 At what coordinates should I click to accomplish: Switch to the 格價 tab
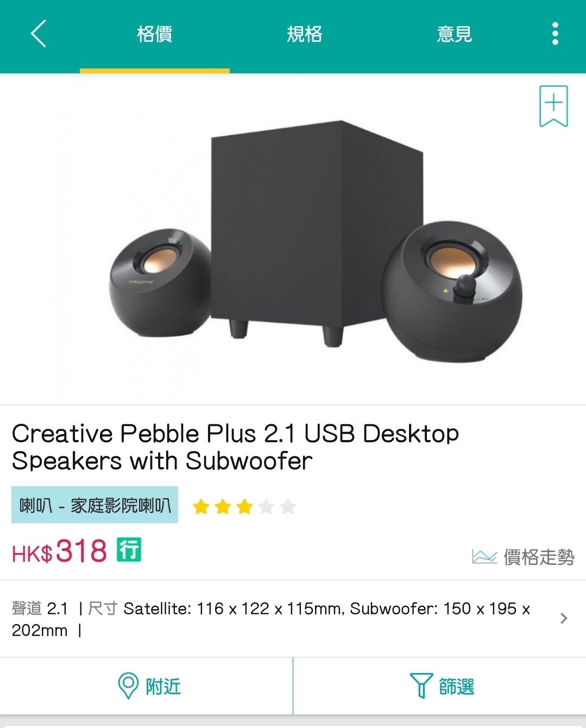[x=155, y=34]
